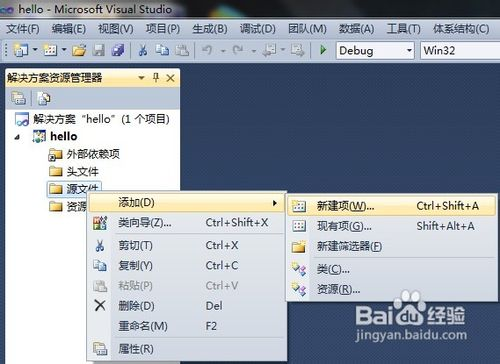Choose 属性(R) from the context menu

click(187, 349)
